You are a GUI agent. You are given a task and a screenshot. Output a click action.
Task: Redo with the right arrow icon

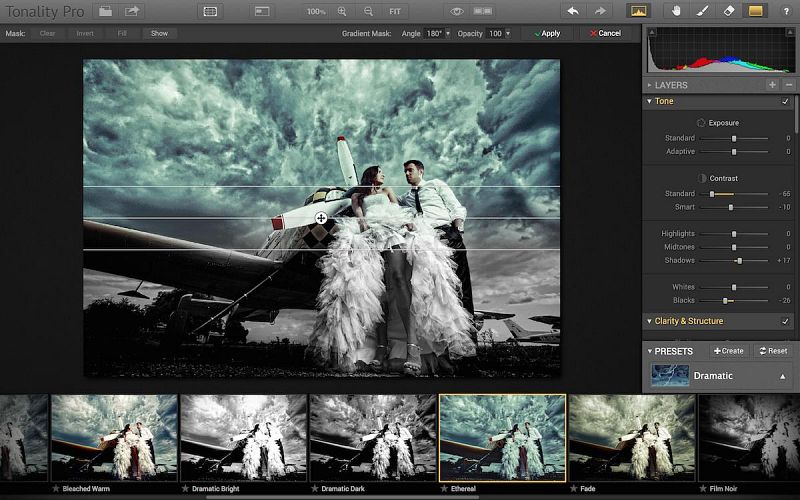coord(600,11)
